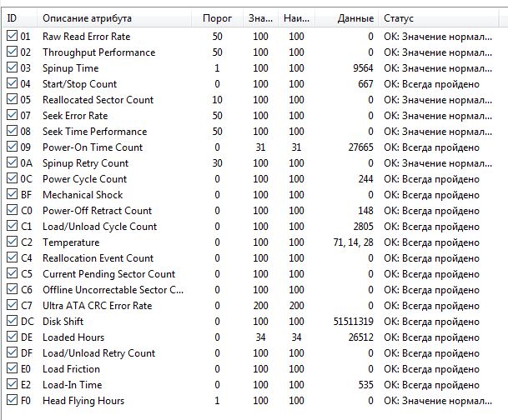The height and width of the screenshot is (420, 508).
Task: Toggle Spinup Retry Count checkbox
Action: click(12, 162)
